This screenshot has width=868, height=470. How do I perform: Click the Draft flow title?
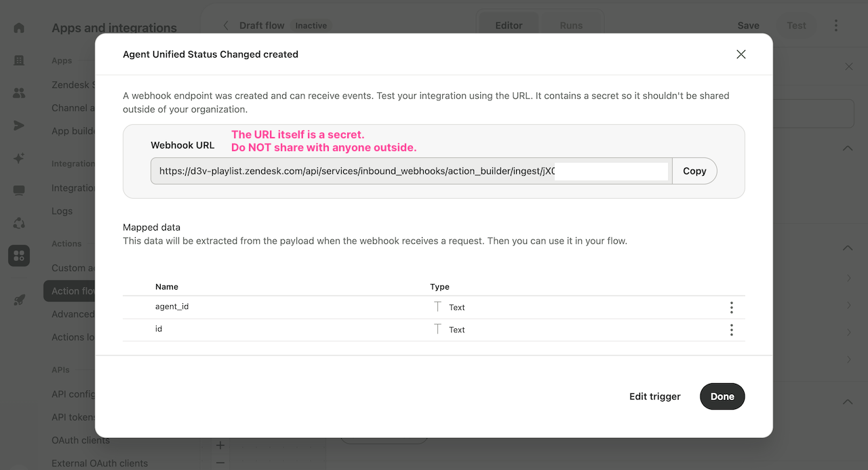point(262,26)
